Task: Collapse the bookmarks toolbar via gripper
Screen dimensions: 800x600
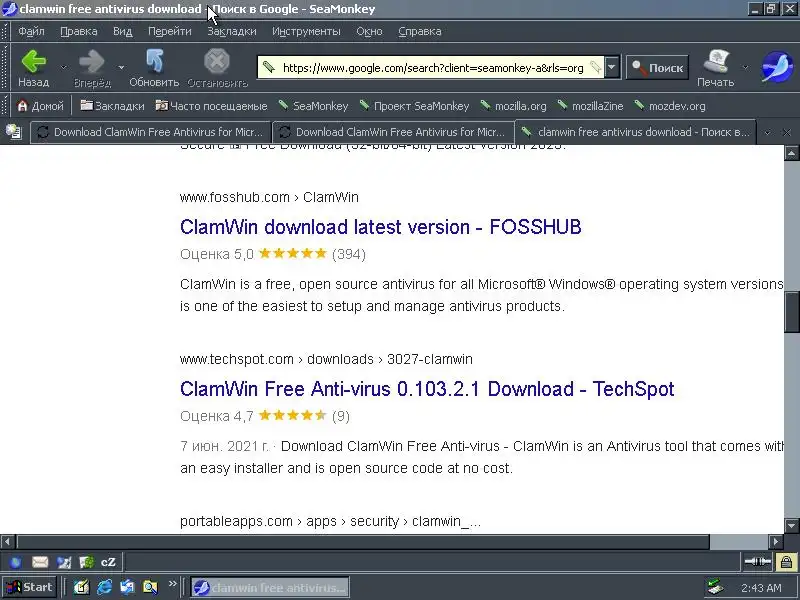Action: point(5,106)
